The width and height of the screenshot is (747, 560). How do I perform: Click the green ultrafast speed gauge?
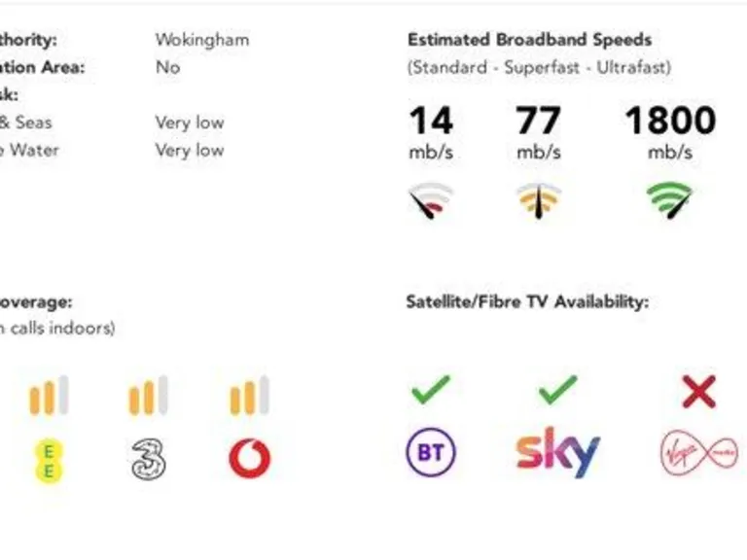pos(670,201)
